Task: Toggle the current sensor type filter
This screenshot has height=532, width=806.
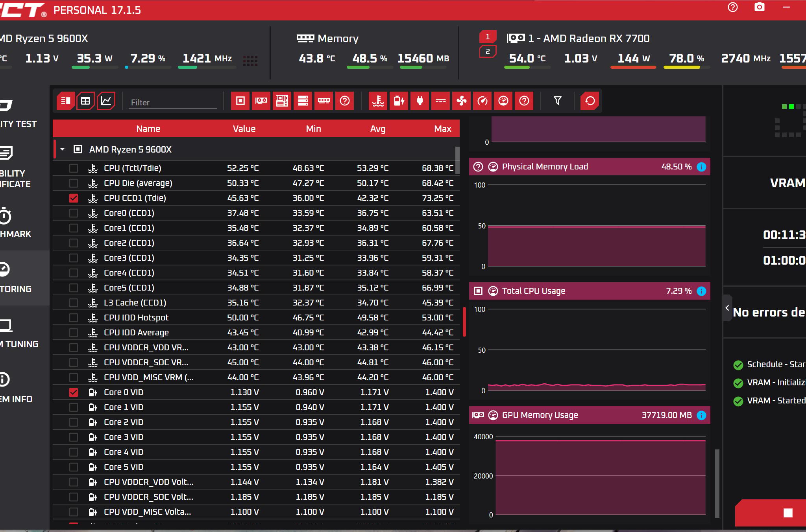Action: coord(440,101)
